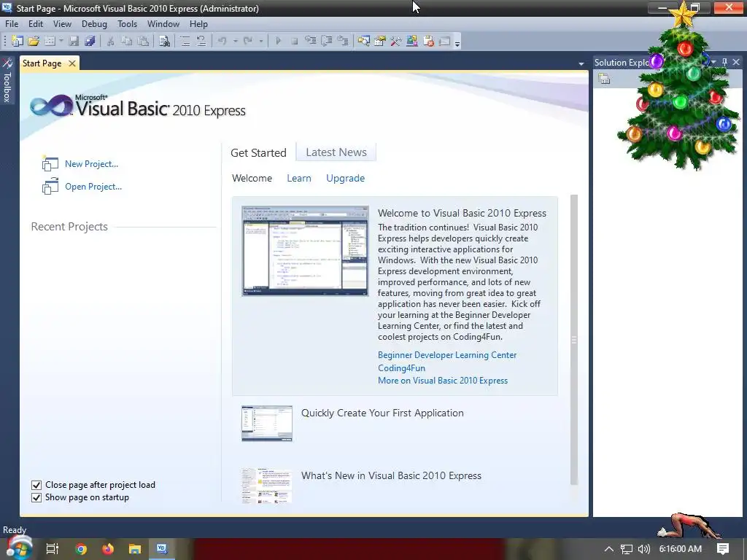
Task: Click the Copy toolbar icon
Action: (x=126, y=41)
